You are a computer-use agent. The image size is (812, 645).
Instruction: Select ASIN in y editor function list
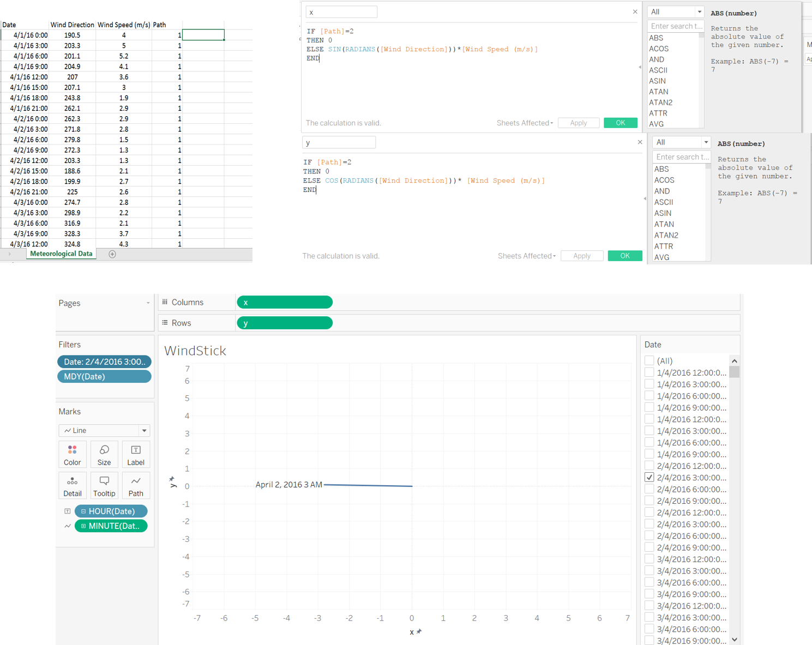tap(663, 213)
